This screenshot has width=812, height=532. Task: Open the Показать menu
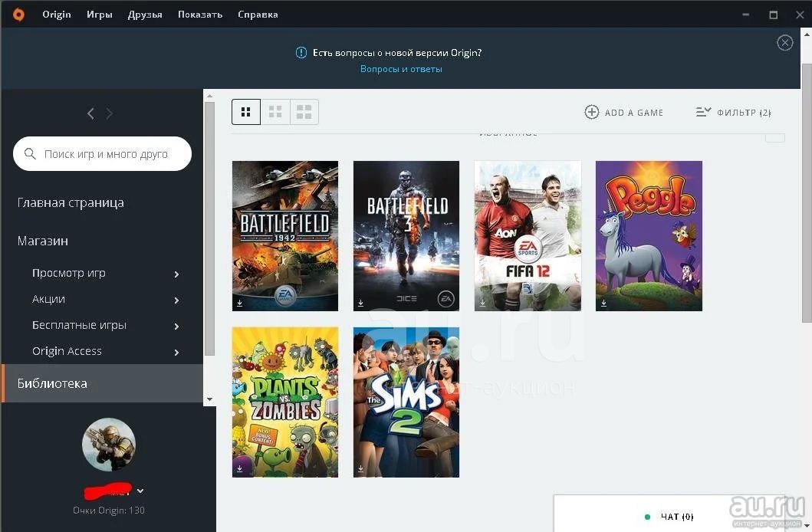[x=200, y=15]
